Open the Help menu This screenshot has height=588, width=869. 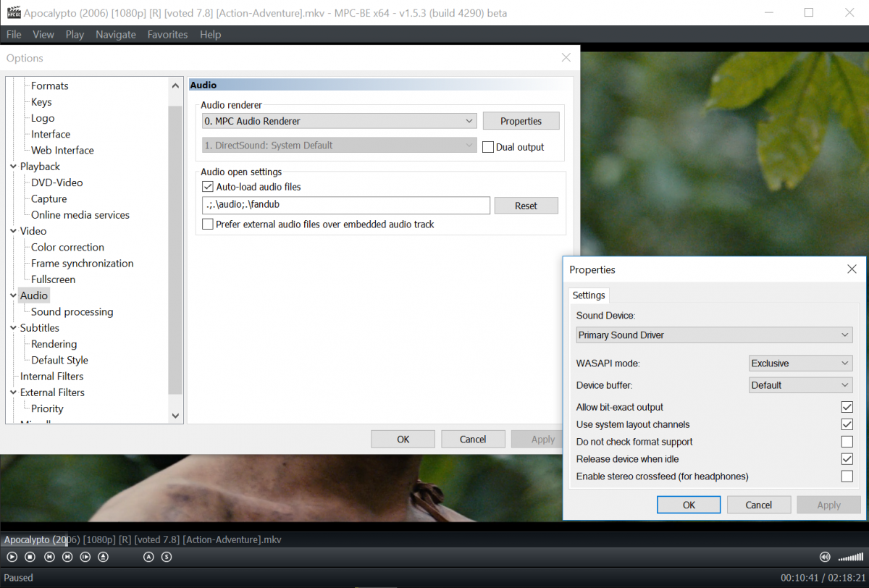coord(210,35)
